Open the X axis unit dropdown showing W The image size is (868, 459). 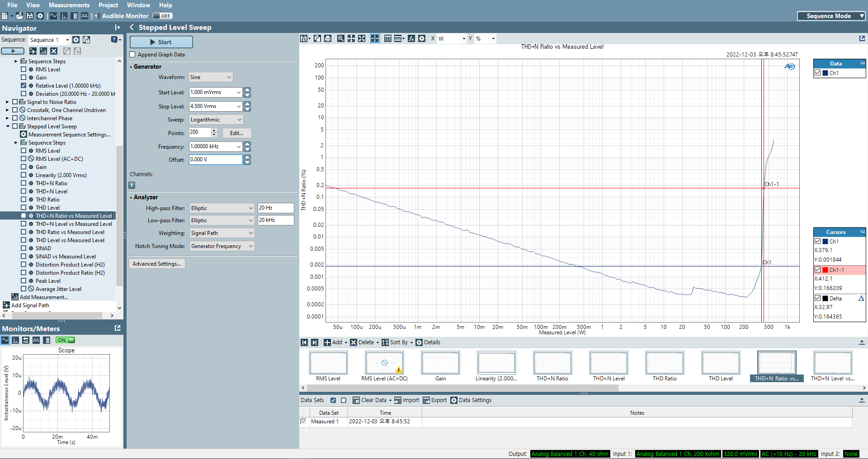(x=452, y=38)
